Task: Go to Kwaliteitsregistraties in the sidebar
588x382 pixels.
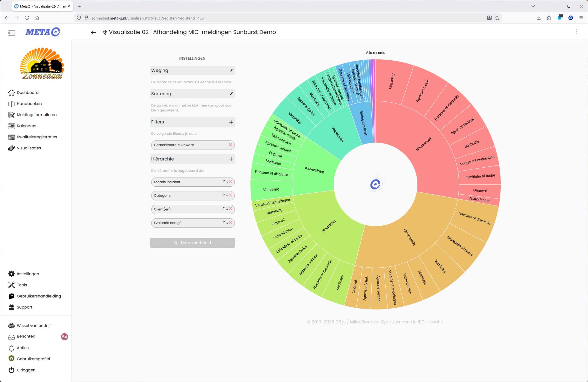Action: point(37,137)
